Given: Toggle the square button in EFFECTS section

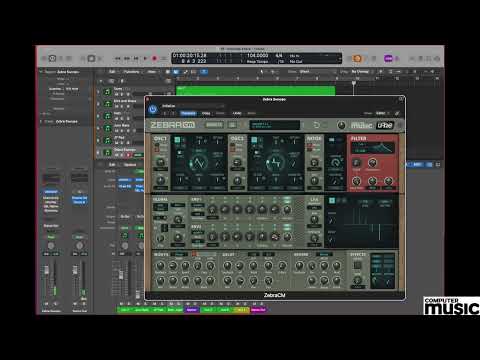Looking at the screenshot, I should coord(357,265).
